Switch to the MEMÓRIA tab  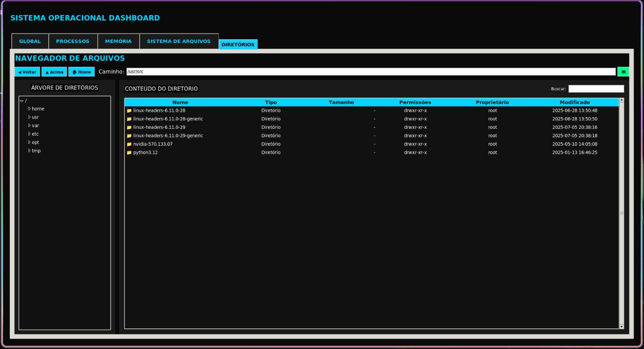coord(118,41)
